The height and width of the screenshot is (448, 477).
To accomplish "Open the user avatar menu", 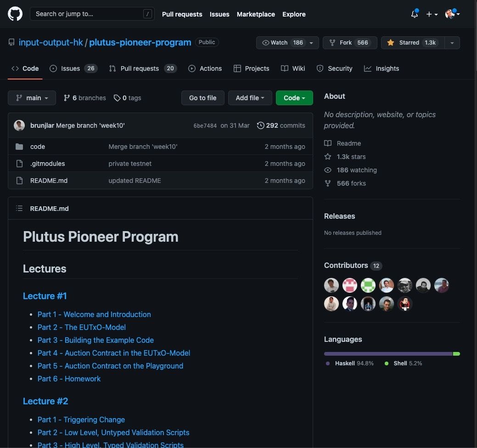I will pyautogui.click(x=452, y=14).
